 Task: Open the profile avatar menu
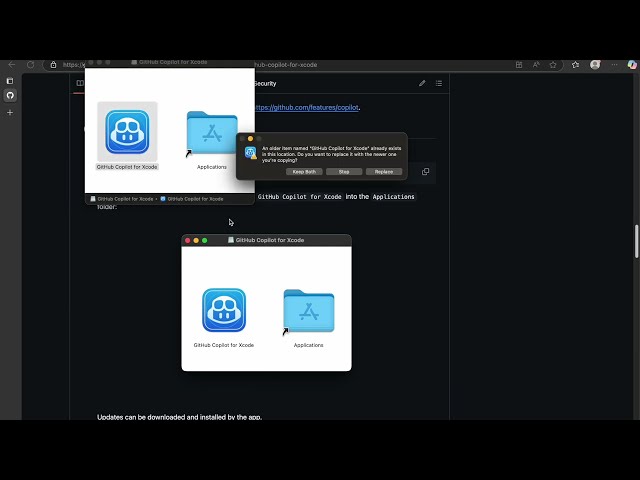(x=595, y=64)
